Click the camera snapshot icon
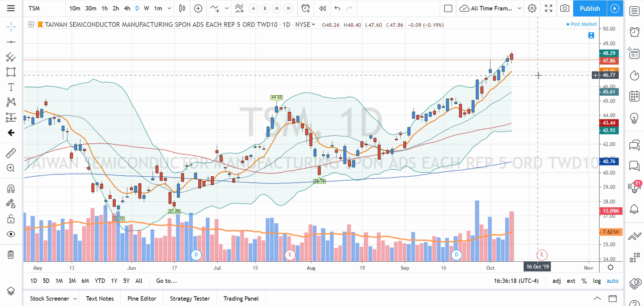The height and width of the screenshot is (306, 644). coord(565,8)
